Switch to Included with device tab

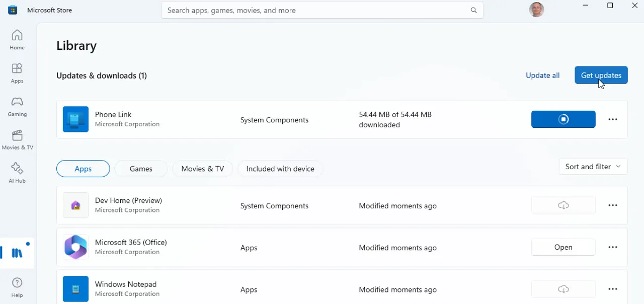coord(280,169)
